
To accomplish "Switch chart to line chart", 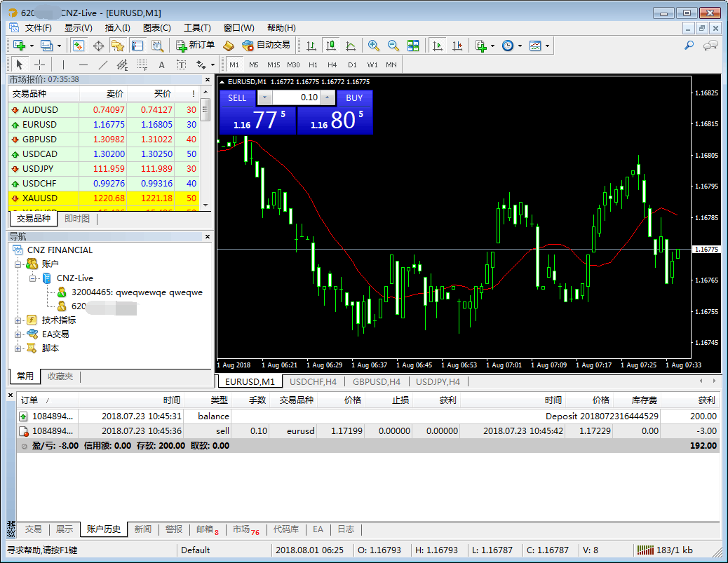I will tap(351, 46).
